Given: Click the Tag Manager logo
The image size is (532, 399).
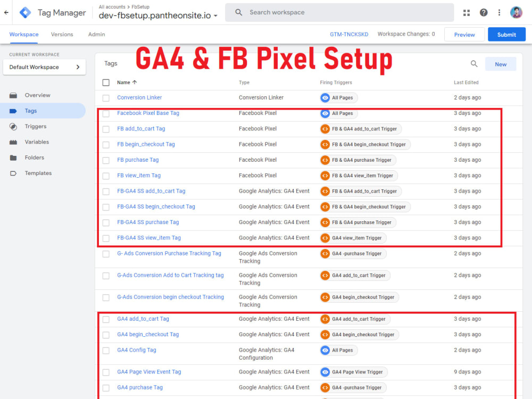Looking at the screenshot, I should (x=25, y=13).
